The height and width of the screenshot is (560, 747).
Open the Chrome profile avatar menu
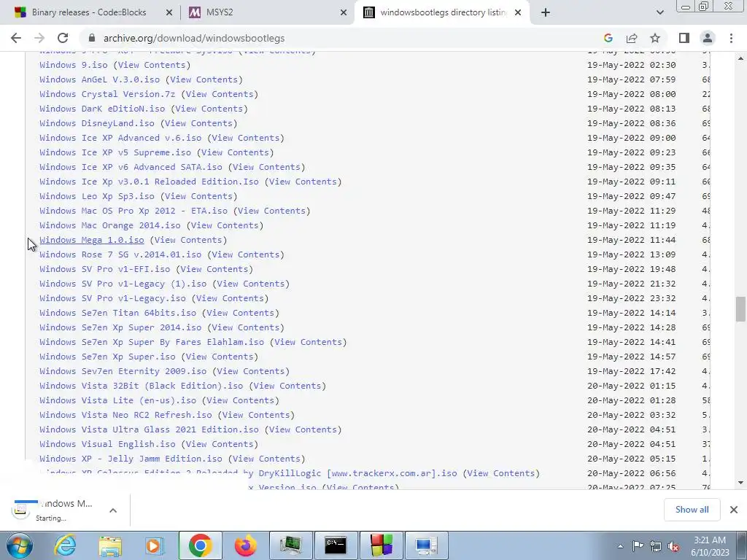tap(708, 38)
